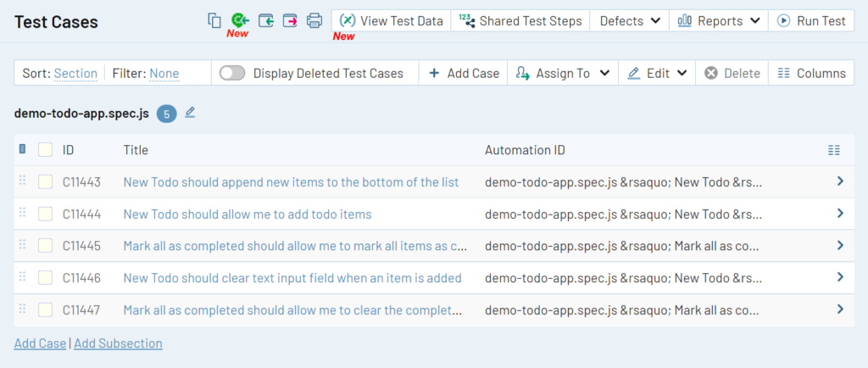Edit the demo-todo-app.spec.js section name via pencil icon
868x368 pixels.
tap(190, 112)
